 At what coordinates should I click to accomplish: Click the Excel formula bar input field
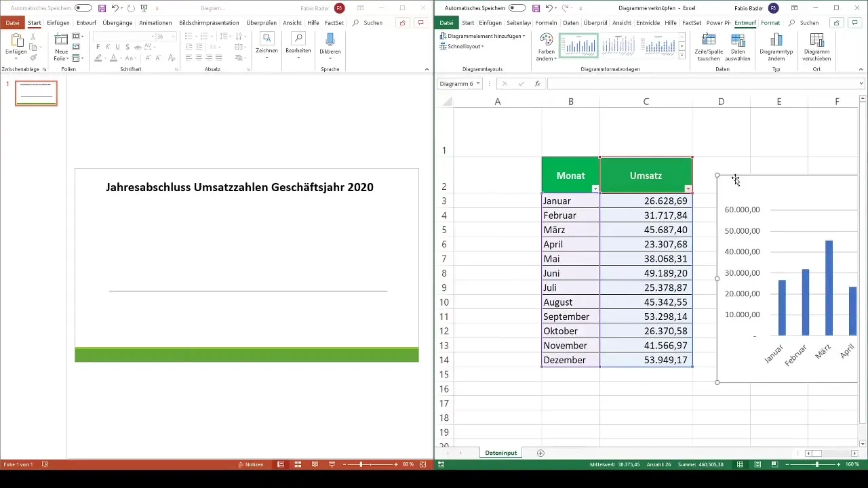[702, 83]
